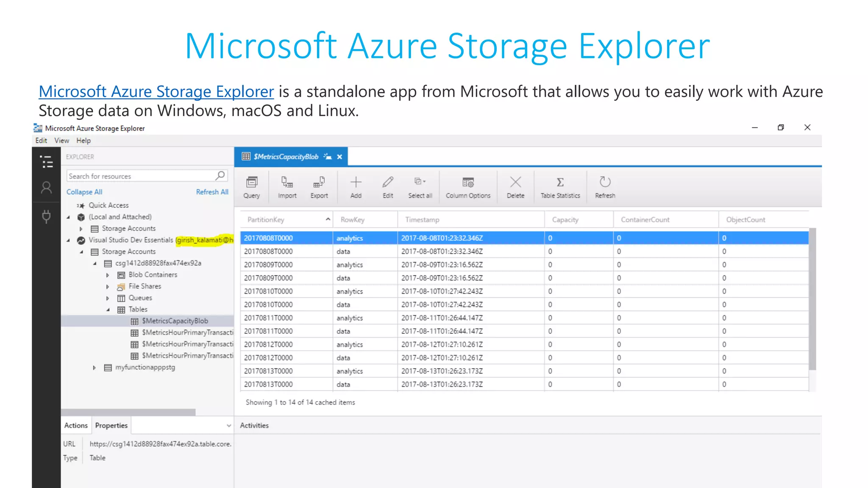
Task: Sort by PartitionKey column header
Action: 286,219
